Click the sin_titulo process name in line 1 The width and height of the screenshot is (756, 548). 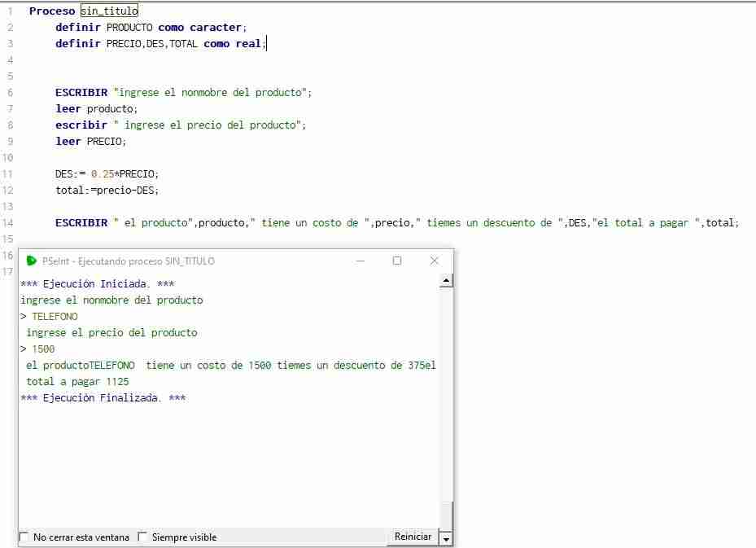(x=109, y=11)
